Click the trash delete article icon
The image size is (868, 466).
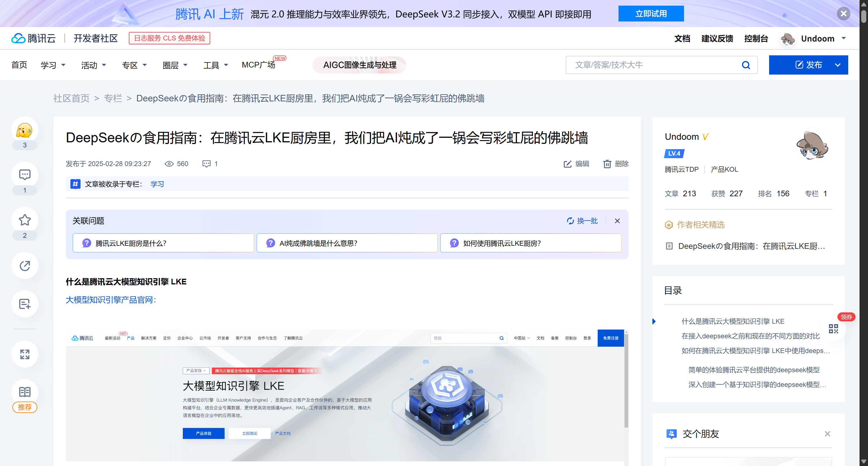[x=607, y=164]
